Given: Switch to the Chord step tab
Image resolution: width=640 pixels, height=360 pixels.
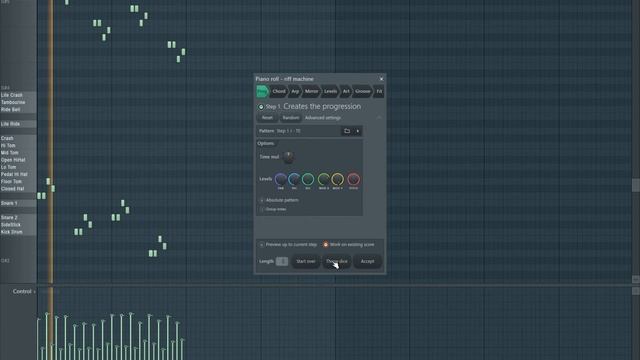Looking at the screenshot, I should click(278, 91).
